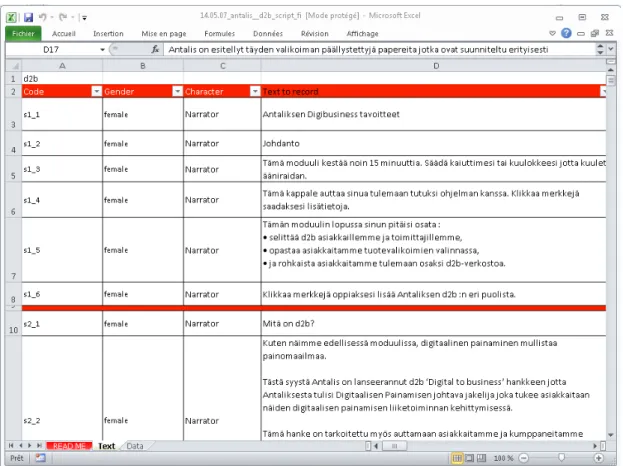Click the cell reading Mitä on d2b?

pyautogui.click(x=433, y=323)
